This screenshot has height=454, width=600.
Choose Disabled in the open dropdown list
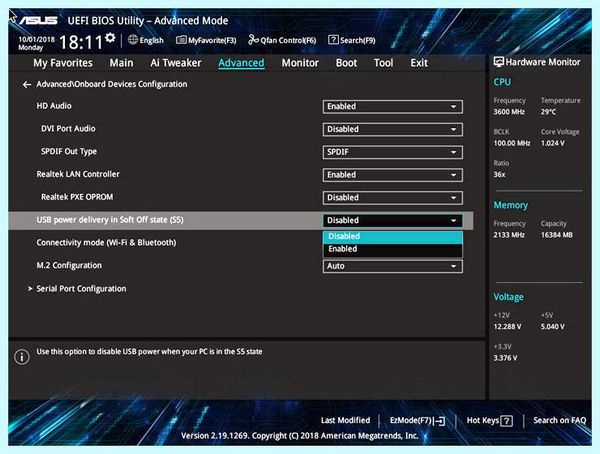pos(393,237)
